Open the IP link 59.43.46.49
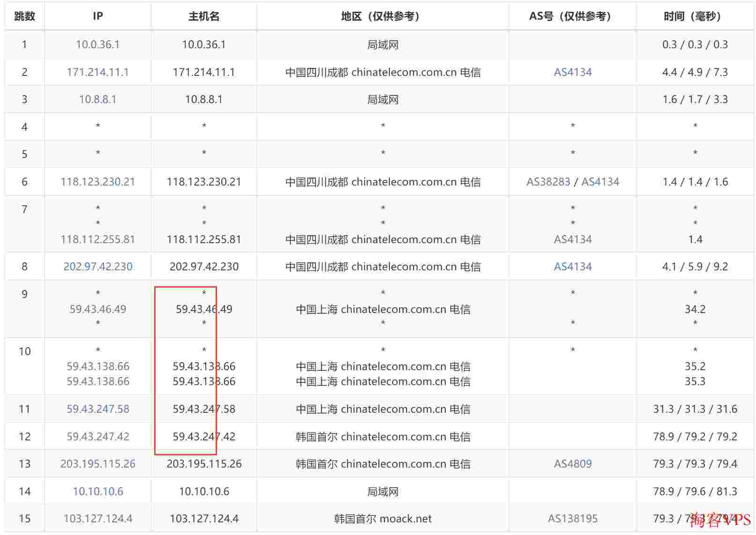Viewport: 756px width, 535px height. pos(97,309)
